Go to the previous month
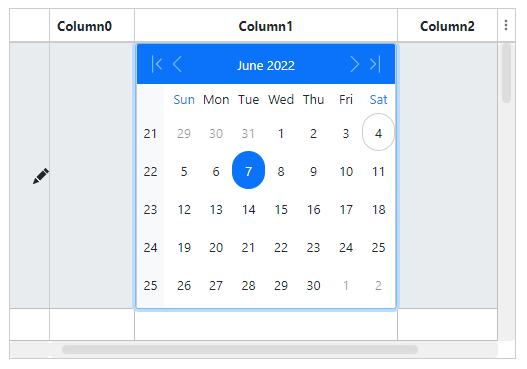The height and width of the screenshot is (369, 527). 177,64
